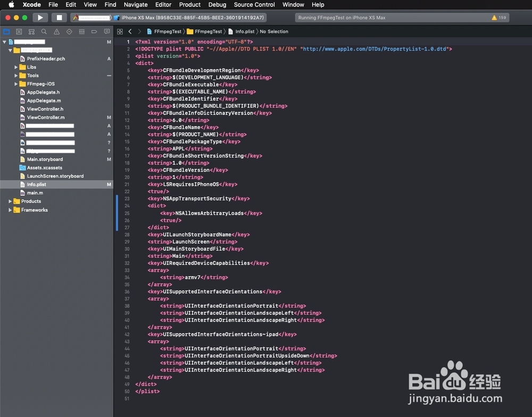Open the Product menu

click(x=190, y=4)
